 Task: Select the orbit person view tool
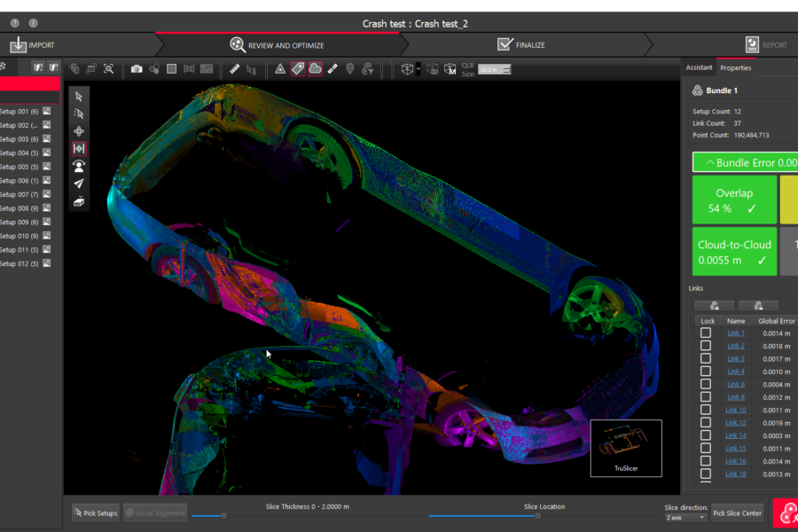(x=79, y=166)
